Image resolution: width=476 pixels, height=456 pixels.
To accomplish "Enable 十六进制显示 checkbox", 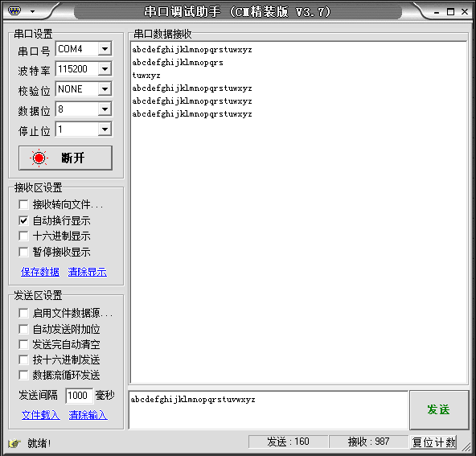I will 23,236.
